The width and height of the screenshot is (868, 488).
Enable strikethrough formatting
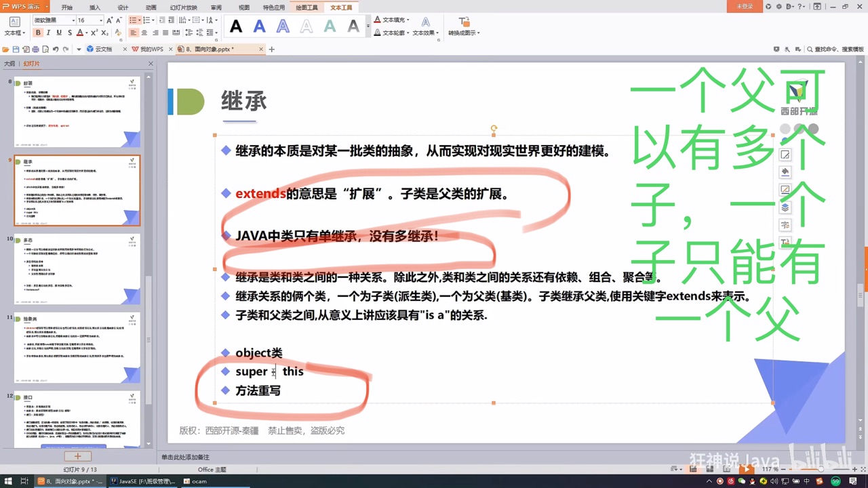(69, 33)
